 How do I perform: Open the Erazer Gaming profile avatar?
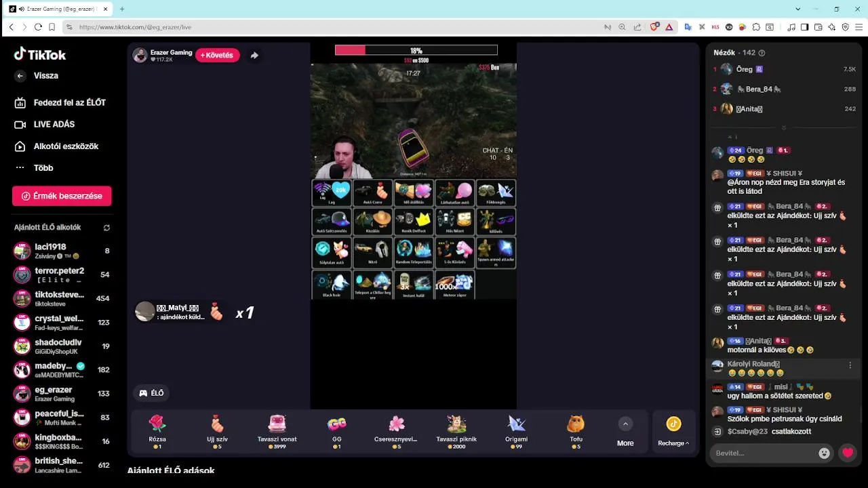point(140,56)
